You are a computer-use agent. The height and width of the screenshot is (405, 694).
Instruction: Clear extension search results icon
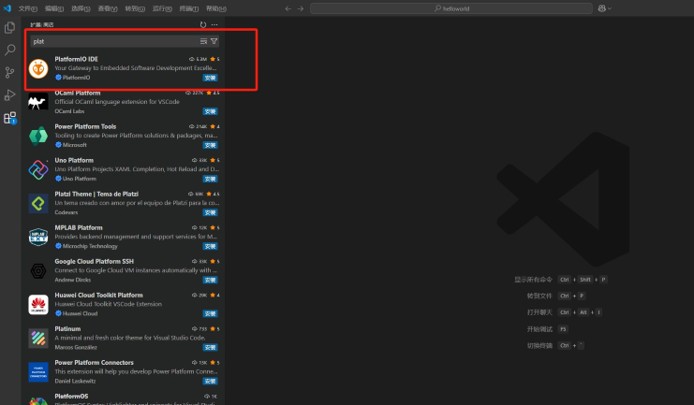[203, 41]
